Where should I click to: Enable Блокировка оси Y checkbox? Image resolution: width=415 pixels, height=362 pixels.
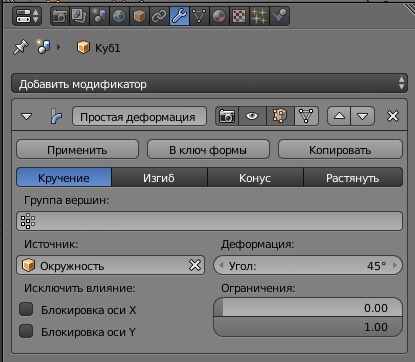tap(26, 331)
